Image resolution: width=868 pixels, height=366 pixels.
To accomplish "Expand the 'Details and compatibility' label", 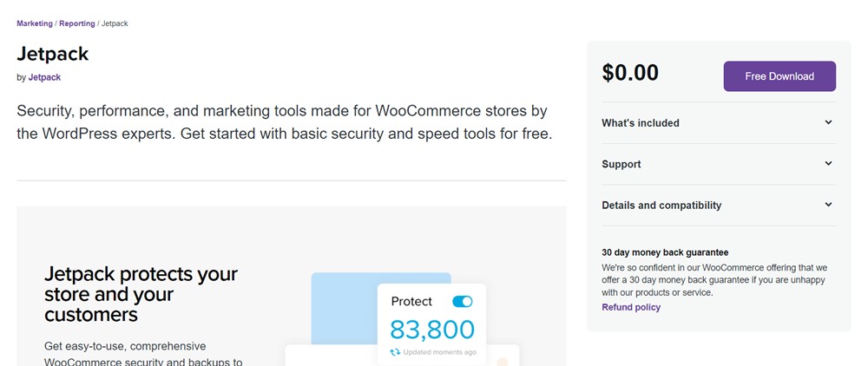I will [661, 206].
